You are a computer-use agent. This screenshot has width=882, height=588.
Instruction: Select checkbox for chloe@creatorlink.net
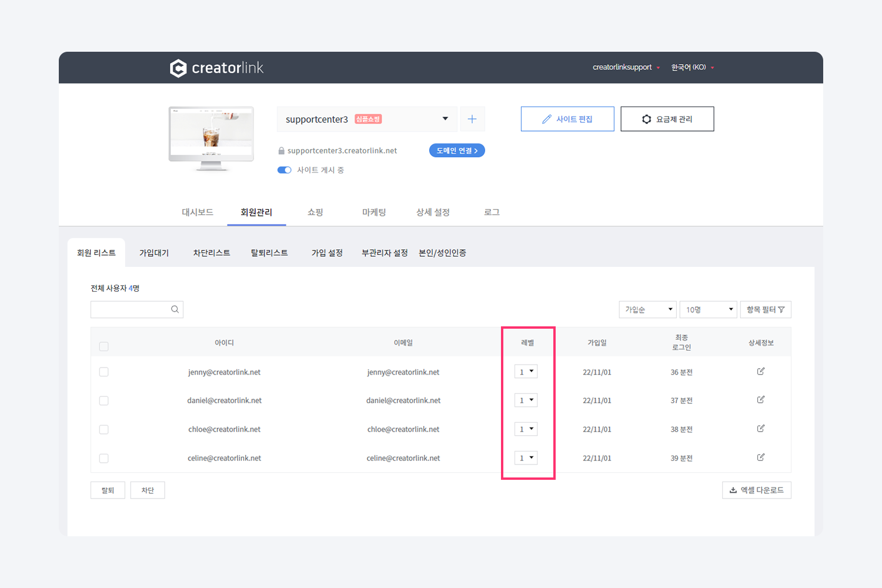click(104, 429)
